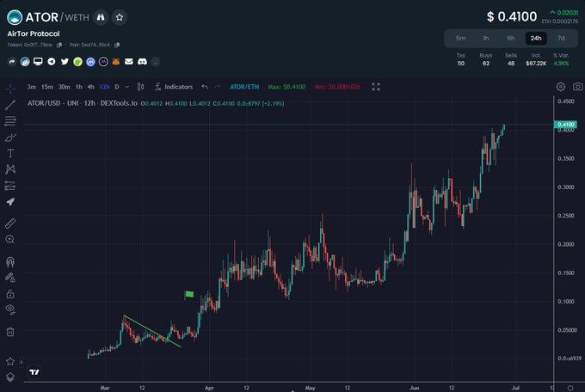The width and height of the screenshot is (585, 392).
Task: Open the project website monitor icon
Action: tap(38, 62)
